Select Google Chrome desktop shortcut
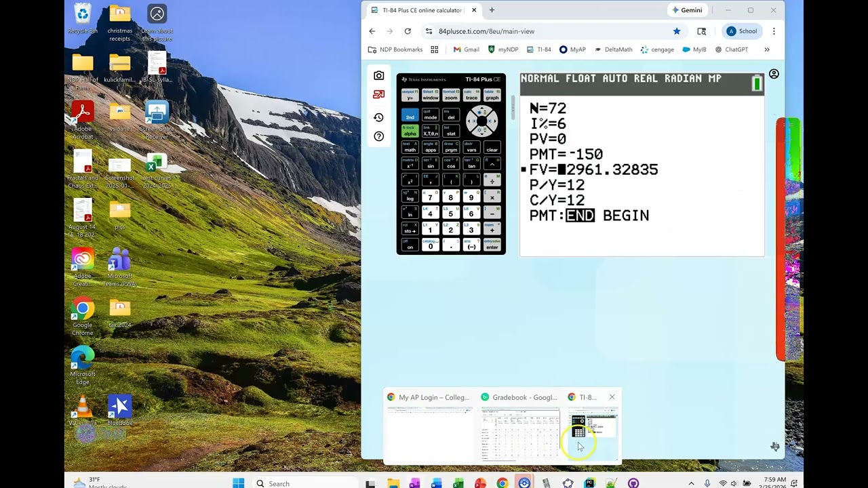Screen dimensions: 868x488 click(x=83, y=317)
